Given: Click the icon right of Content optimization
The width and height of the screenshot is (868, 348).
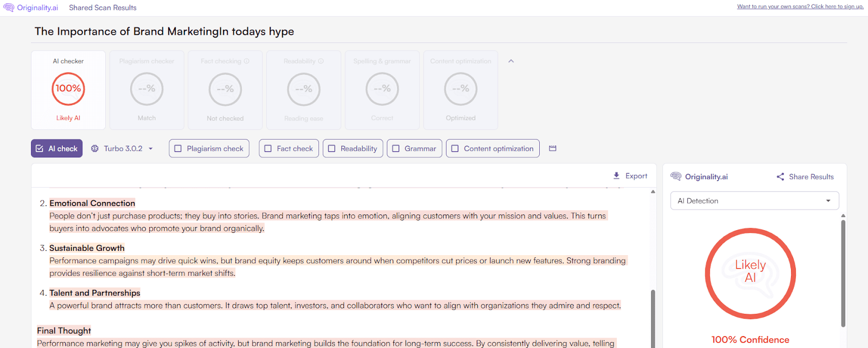Looking at the screenshot, I should (553, 148).
